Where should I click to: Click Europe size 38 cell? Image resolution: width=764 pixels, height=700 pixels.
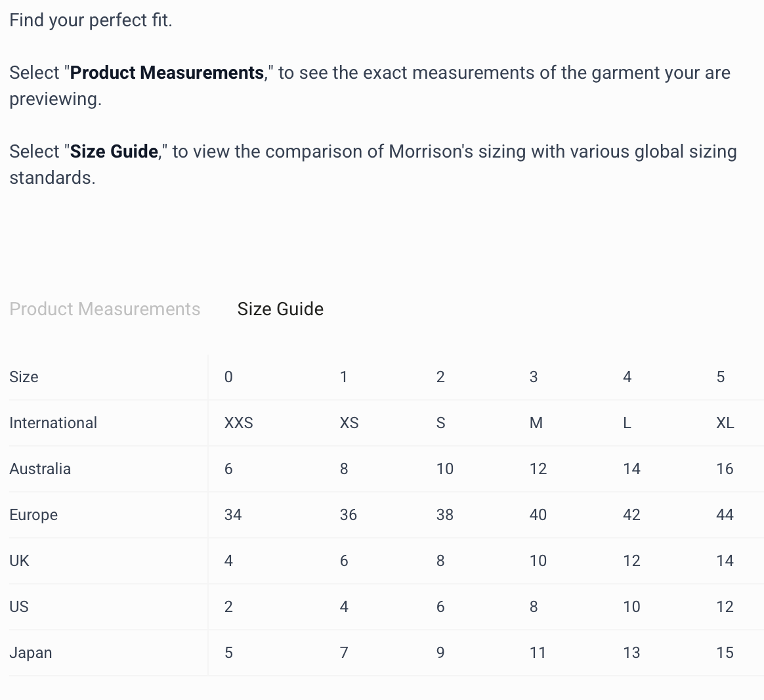(x=445, y=515)
